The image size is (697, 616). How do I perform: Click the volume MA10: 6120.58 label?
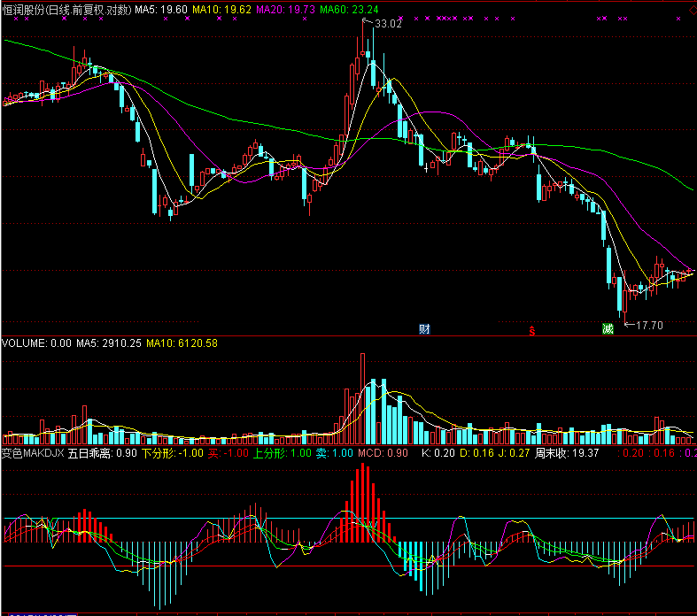182,343
